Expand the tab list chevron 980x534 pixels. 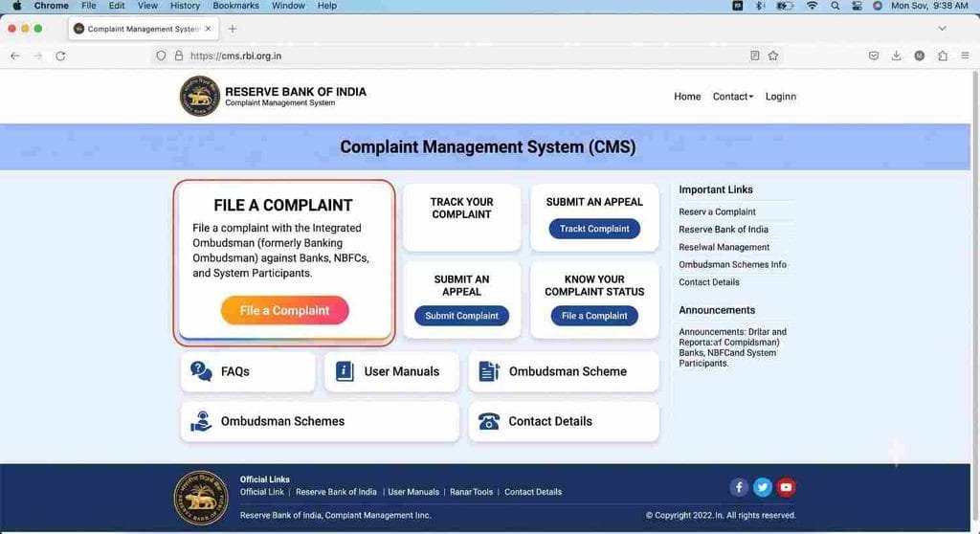942,29
